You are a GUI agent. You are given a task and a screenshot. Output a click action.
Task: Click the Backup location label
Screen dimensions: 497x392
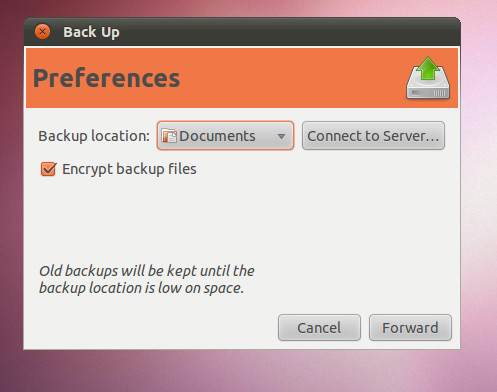tap(94, 136)
